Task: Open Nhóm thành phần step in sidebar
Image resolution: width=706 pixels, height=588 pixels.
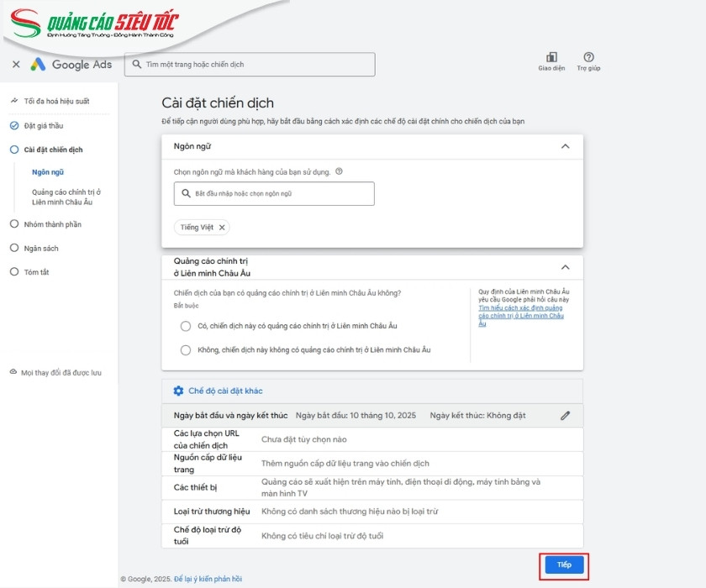Action: click(x=52, y=224)
